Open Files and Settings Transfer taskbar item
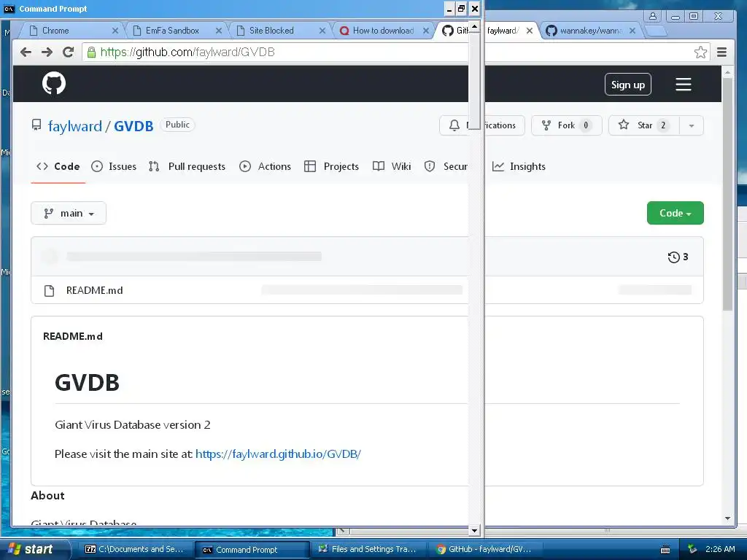Image resolution: width=747 pixels, height=560 pixels. 368,549
